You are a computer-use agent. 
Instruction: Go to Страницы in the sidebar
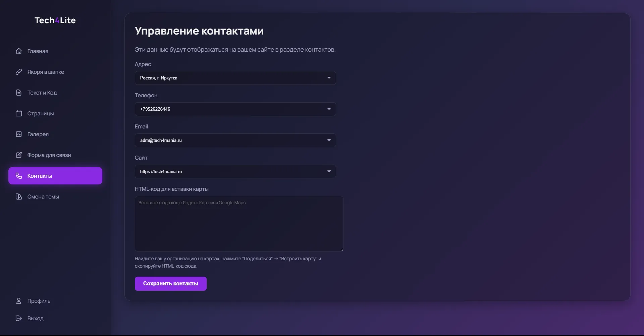coord(40,113)
